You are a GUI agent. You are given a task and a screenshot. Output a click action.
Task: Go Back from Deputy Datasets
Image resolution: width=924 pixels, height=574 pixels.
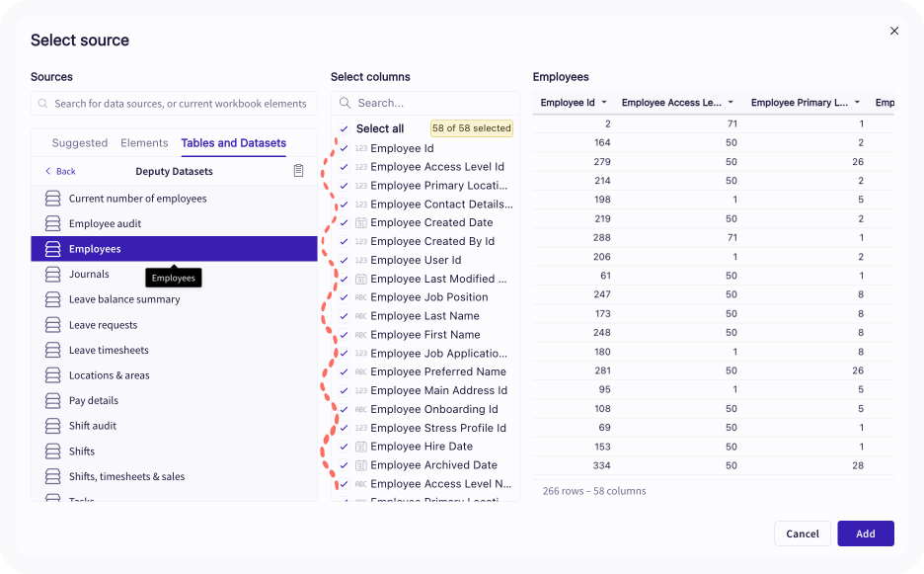[x=60, y=171]
